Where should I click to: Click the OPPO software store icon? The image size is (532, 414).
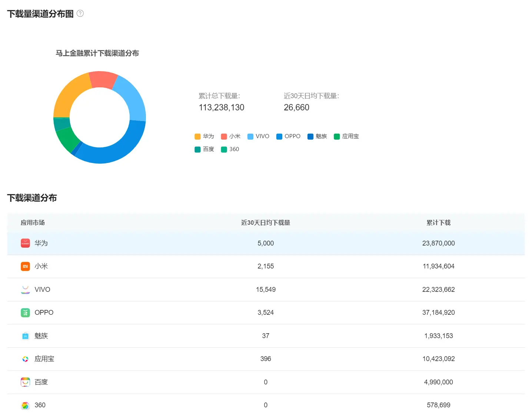pyautogui.click(x=25, y=313)
